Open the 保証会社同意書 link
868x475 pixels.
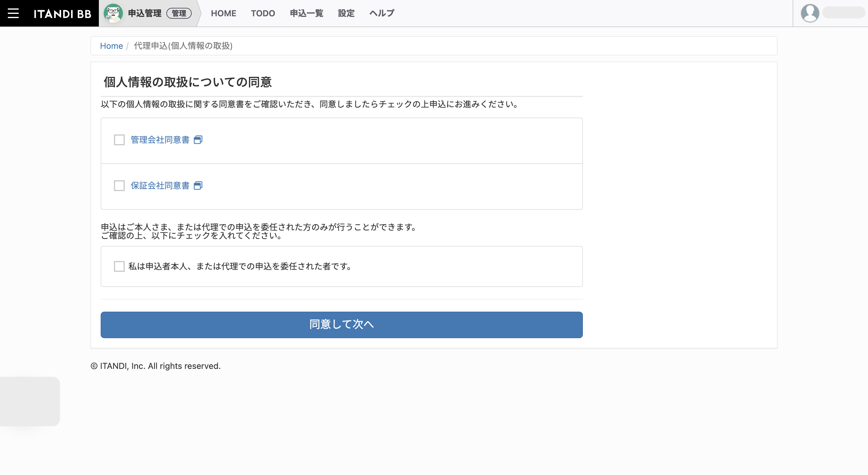coord(160,186)
